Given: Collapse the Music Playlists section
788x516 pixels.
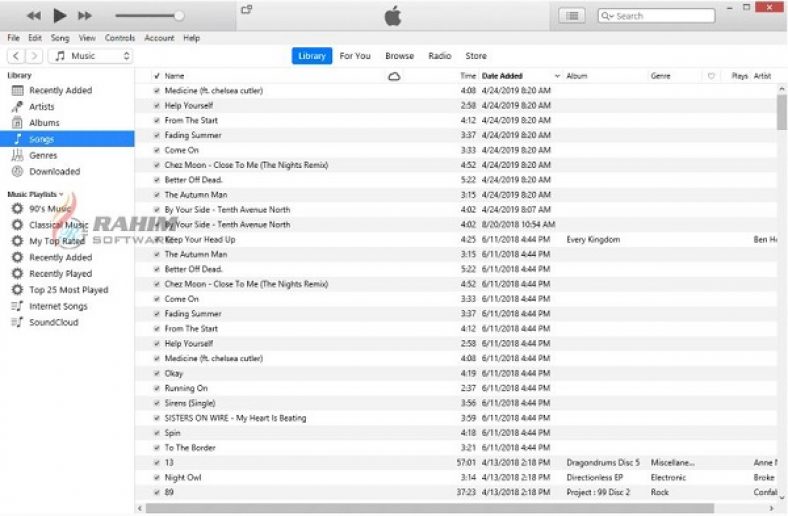Looking at the screenshot, I should pos(61,194).
